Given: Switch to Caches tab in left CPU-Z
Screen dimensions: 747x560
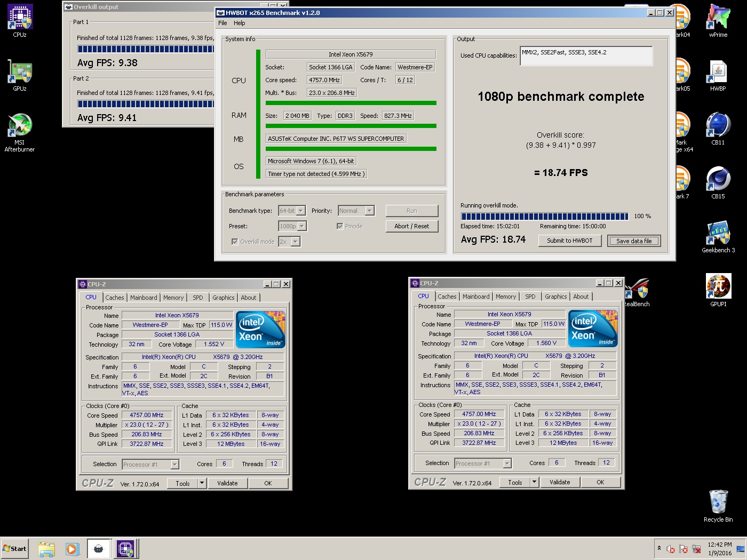Looking at the screenshot, I should (114, 298).
